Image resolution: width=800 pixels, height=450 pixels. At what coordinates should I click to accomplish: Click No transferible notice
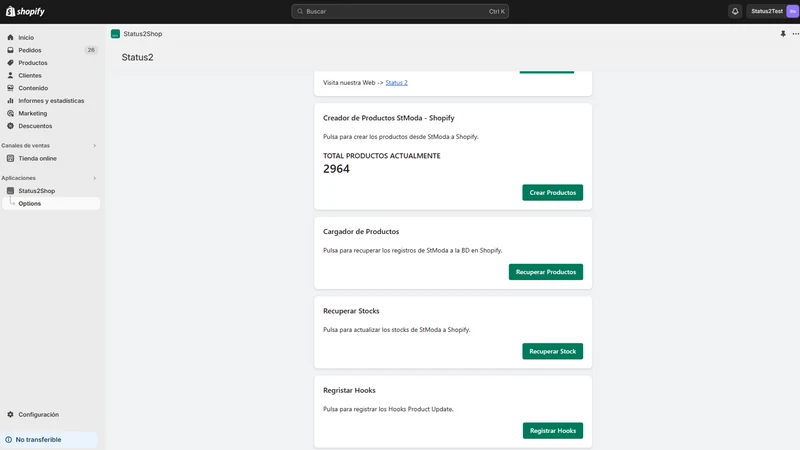pyautogui.click(x=49, y=440)
